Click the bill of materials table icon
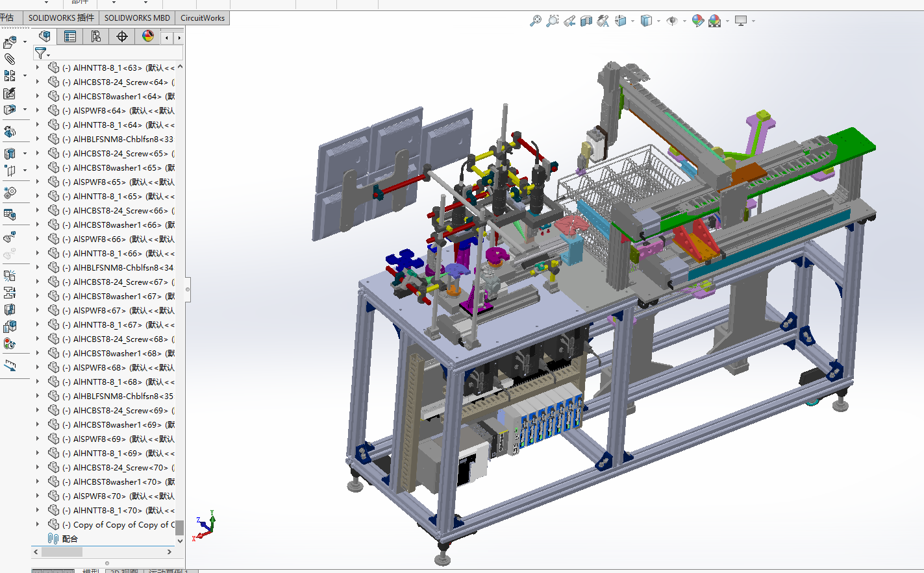This screenshot has width=924, height=573. tap(10, 214)
